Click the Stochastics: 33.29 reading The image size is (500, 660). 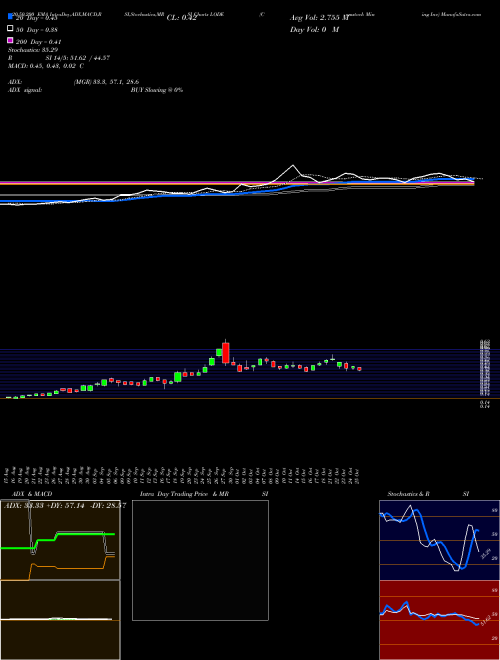coord(33,50)
